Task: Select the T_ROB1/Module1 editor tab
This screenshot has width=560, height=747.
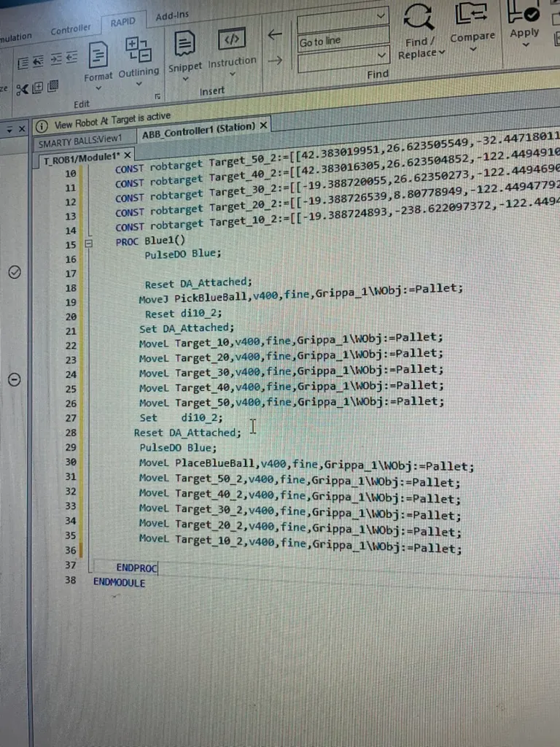Action: point(81,158)
